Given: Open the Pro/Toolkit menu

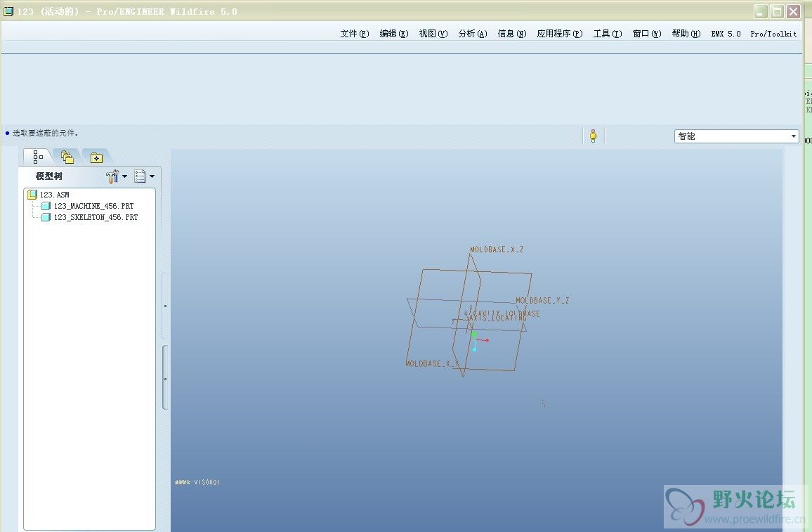Looking at the screenshot, I should tap(773, 34).
